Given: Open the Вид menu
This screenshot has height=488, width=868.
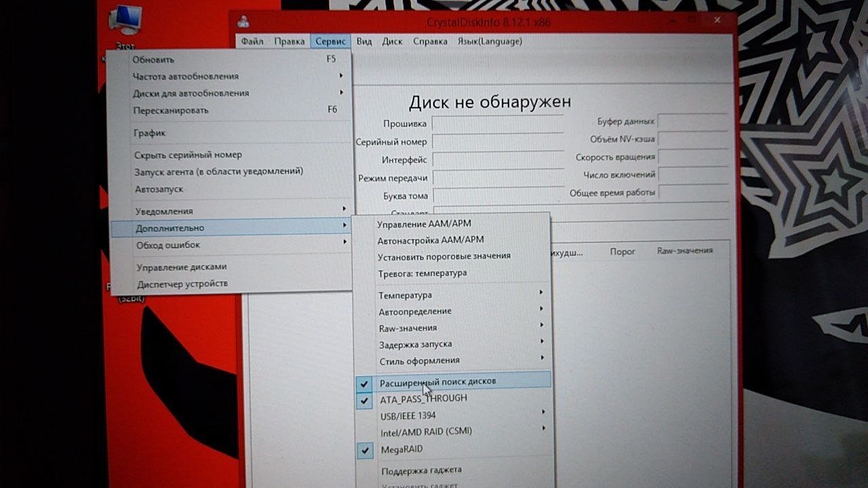Looking at the screenshot, I should (364, 41).
